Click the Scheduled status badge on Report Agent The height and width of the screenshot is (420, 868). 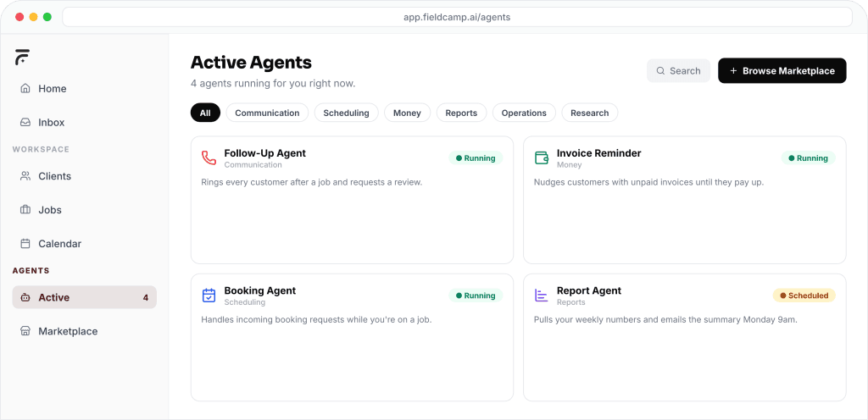click(x=804, y=296)
